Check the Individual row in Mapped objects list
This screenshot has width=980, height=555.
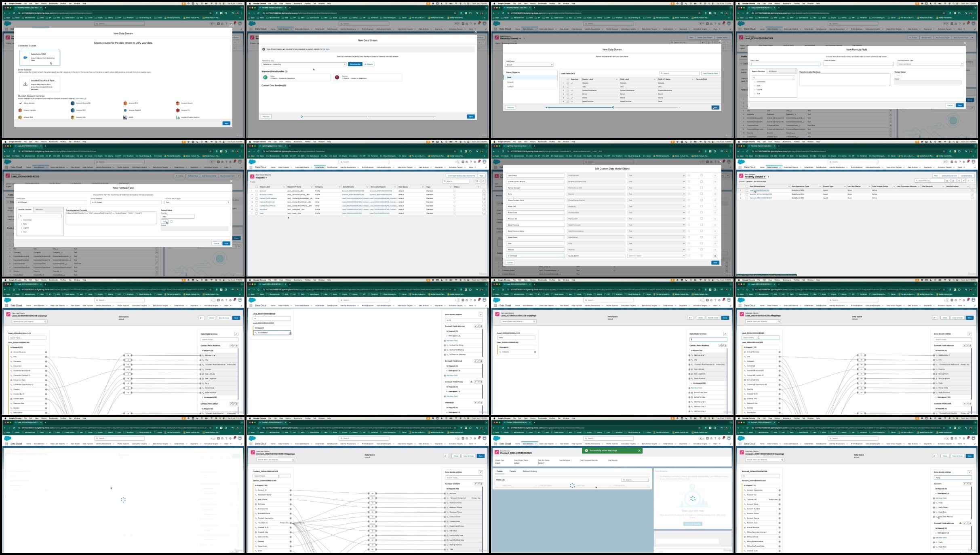[257, 209]
